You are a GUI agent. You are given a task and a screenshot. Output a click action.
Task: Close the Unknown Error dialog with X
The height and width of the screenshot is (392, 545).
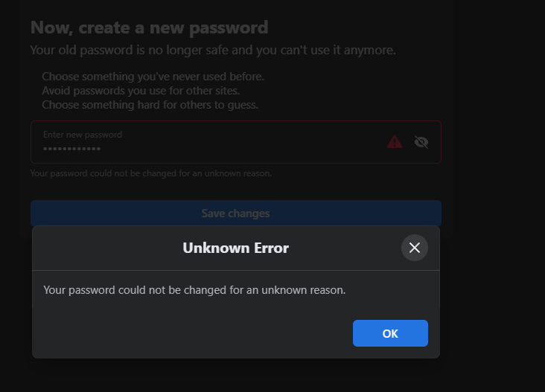pos(415,248)
